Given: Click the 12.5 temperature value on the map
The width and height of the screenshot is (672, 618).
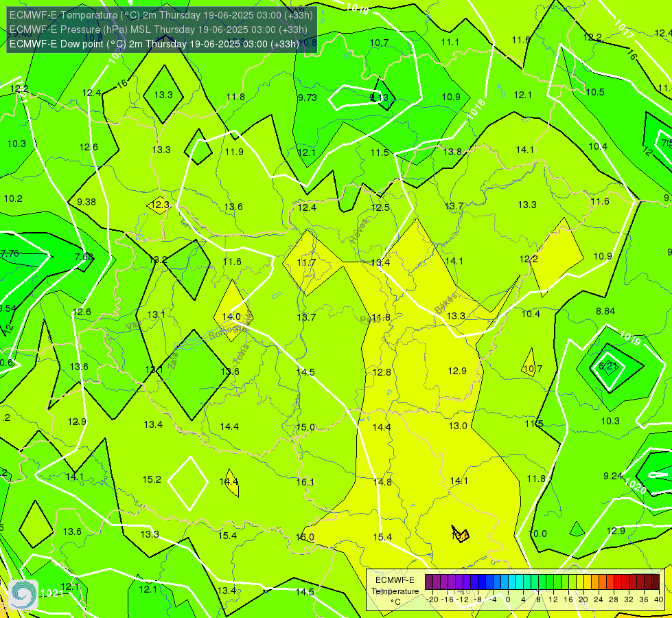Looking at the screenshot, I should click(x=380, y=207).
